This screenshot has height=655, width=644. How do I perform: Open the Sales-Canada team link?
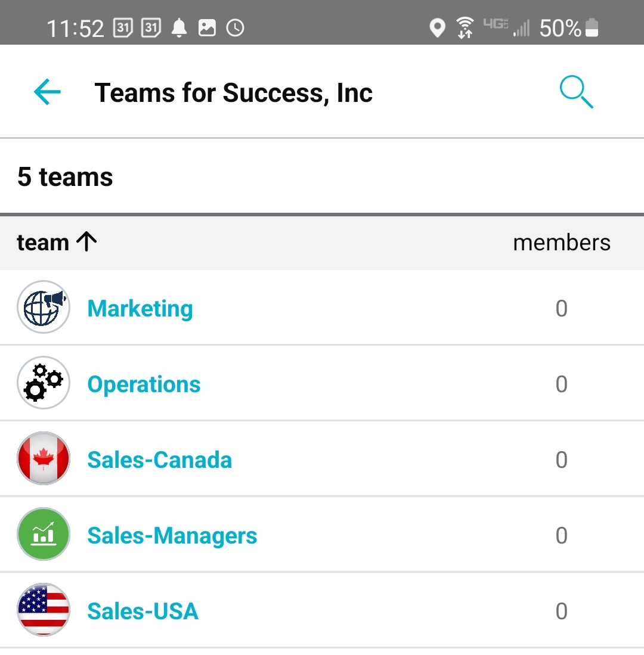coord(160,460)
